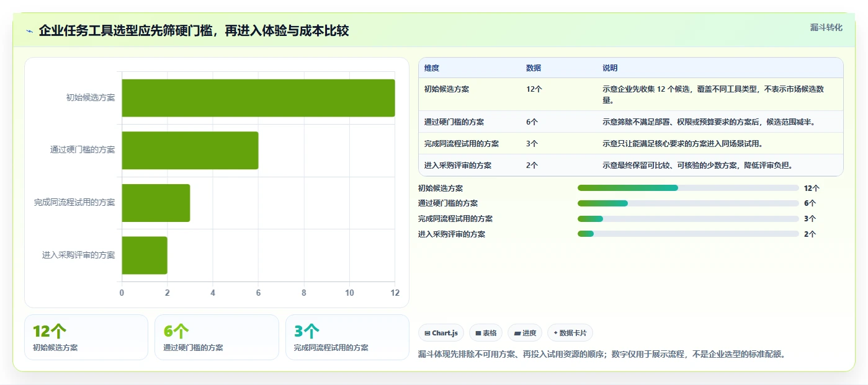Click the Chart.js tag
Screen dimensions: 868x385
441,333
